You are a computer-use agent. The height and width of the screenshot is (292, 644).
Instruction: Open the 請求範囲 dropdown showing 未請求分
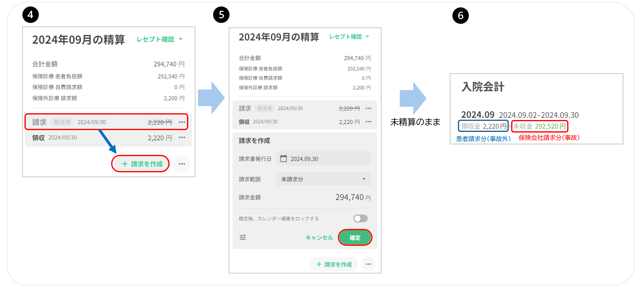click(324, 179)
